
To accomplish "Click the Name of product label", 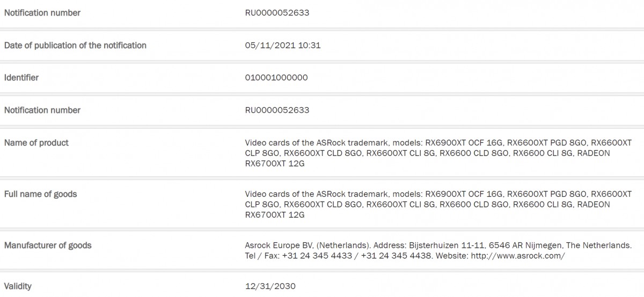I will coord(36,143).
